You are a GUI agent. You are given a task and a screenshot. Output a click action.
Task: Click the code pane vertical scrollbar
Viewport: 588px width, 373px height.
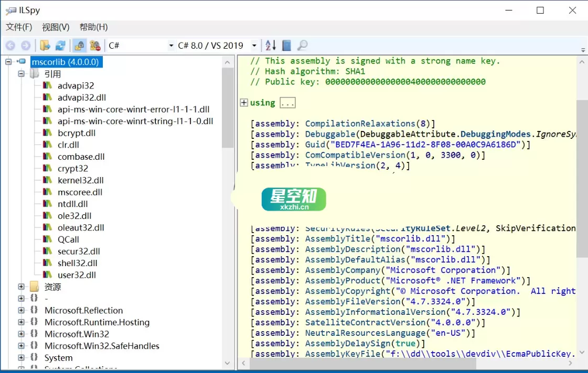(582, 157)
